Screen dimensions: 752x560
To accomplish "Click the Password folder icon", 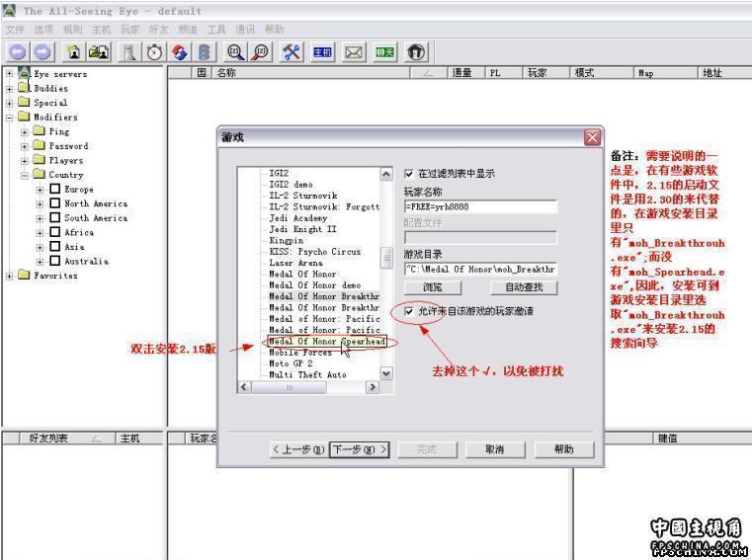I will click(39, 145).
